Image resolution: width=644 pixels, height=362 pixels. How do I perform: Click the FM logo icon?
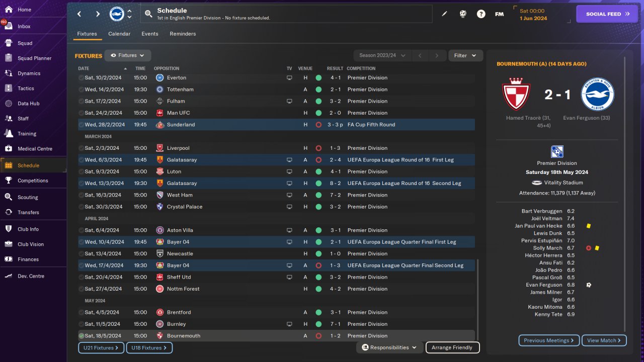[499, 14]
